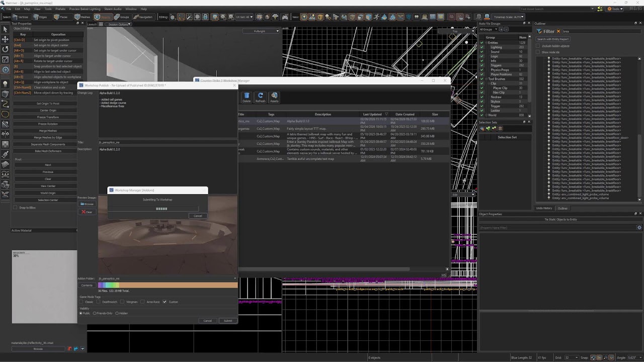Switch selection mode to Meshes

pos(83,17)
